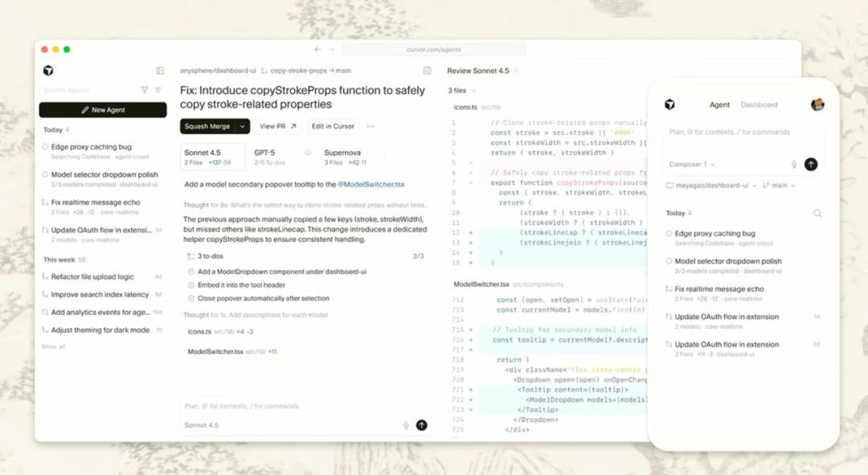868x475 pixels.
Task: Open the mayagao/dashboard-ui repository dropdown
Action: [711, 186]
